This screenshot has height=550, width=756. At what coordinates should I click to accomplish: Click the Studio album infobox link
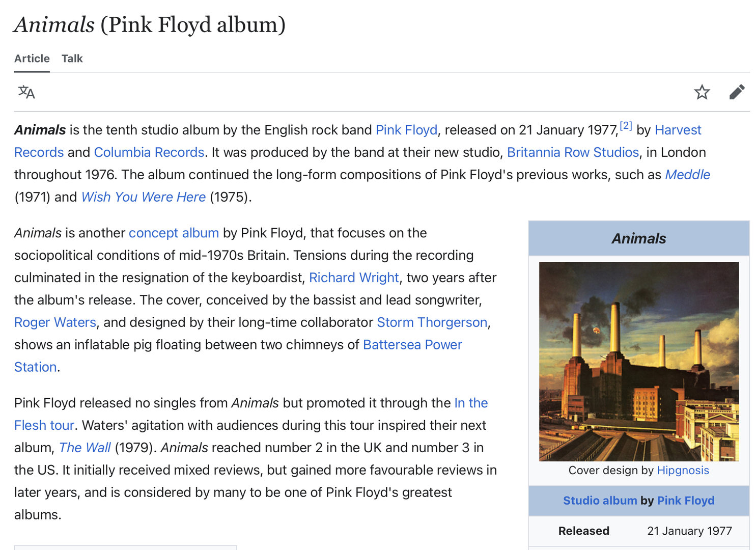tap(600, 501)
